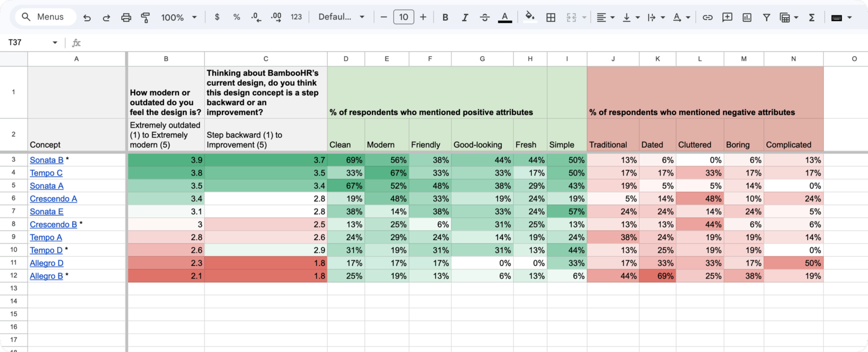The image size is (868, 352).
Task: Click the merge cells icon
Action: click(571, 17)
